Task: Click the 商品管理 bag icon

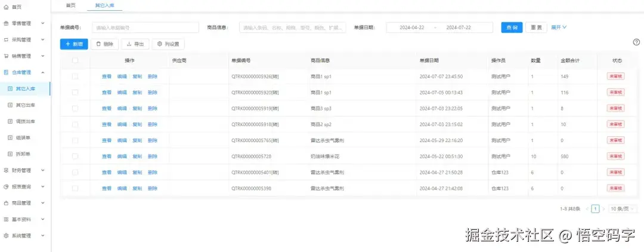Action: (6, 203)
